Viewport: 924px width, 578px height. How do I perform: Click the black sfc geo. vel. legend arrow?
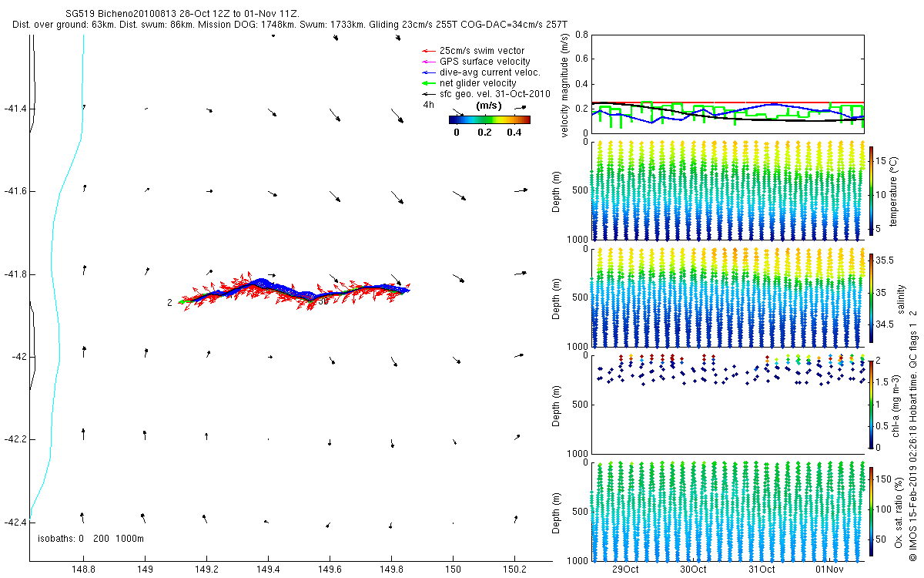coord(427,94)
